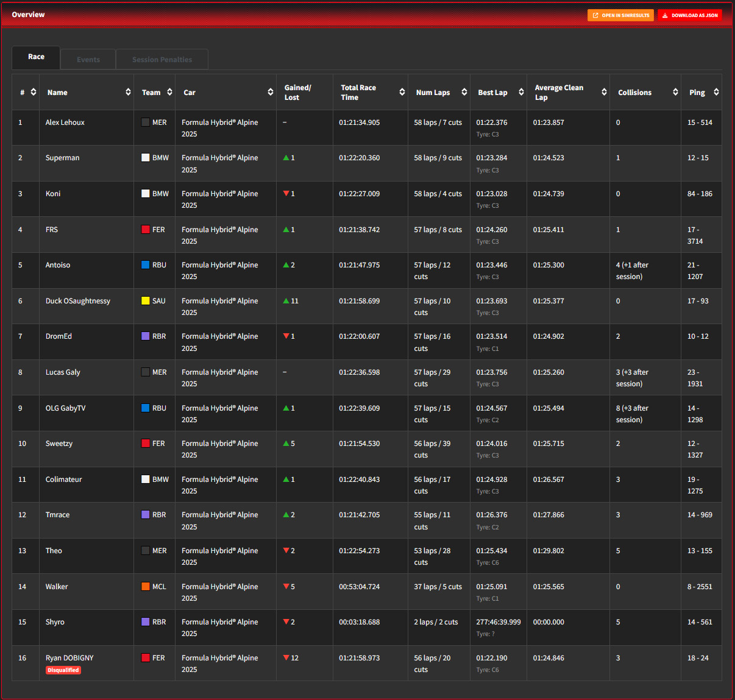Click the yellow SAU team color swatch
The height and width of the screenshot is (700, 735).
tap(146, 301)
